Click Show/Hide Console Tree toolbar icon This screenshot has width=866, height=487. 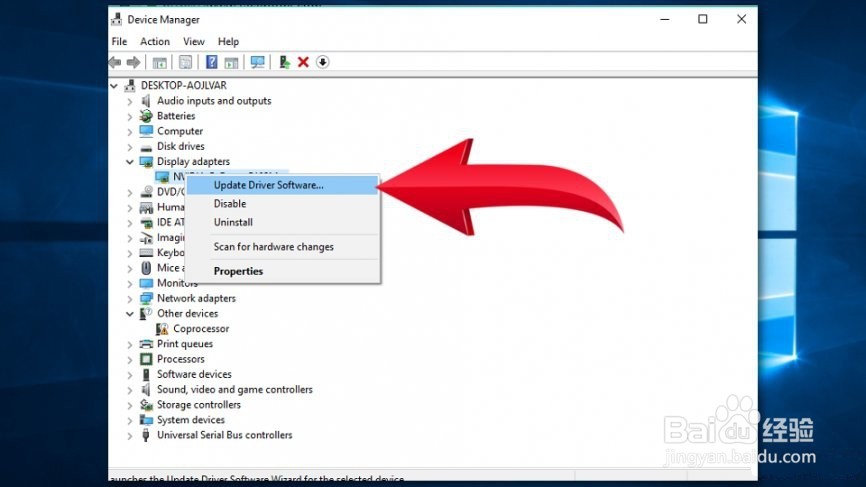click(x=160, y=62)
